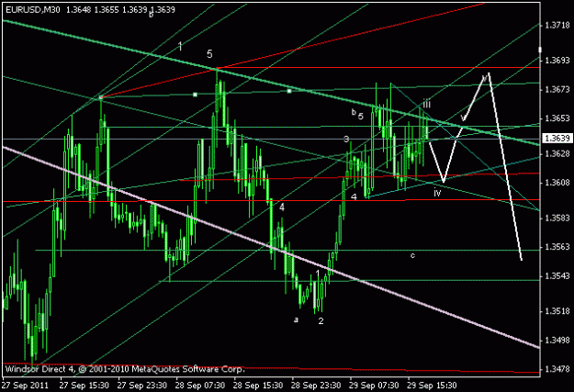This screenshot has height=392, width=574.
Task: Select the wave label 3
Action: (346, 140)
